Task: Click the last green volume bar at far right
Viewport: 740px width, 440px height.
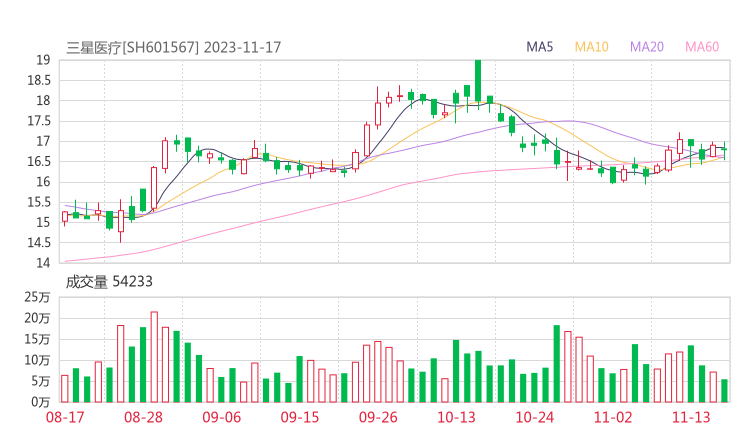Action: pos(724,391)
